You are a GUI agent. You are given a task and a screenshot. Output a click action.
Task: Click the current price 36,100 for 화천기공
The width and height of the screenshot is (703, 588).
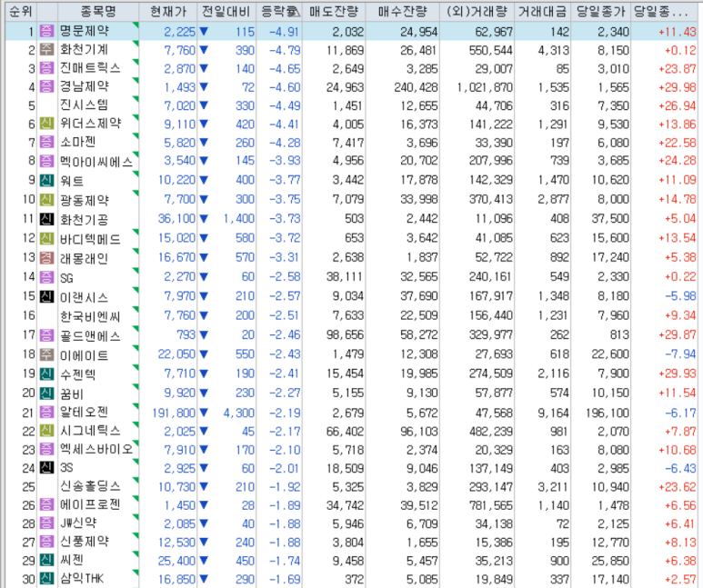click(176, 219)
